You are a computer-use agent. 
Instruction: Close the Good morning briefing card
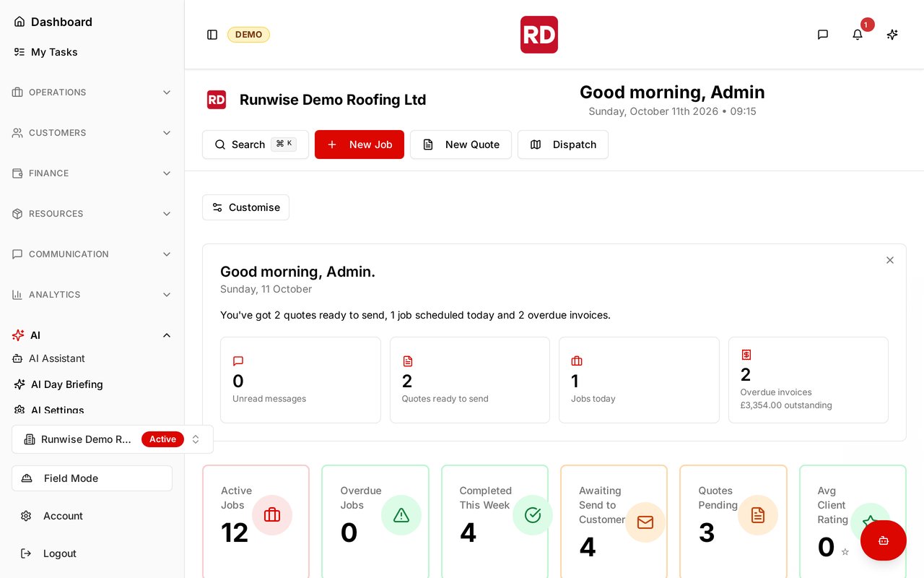(x=890, y=260)
